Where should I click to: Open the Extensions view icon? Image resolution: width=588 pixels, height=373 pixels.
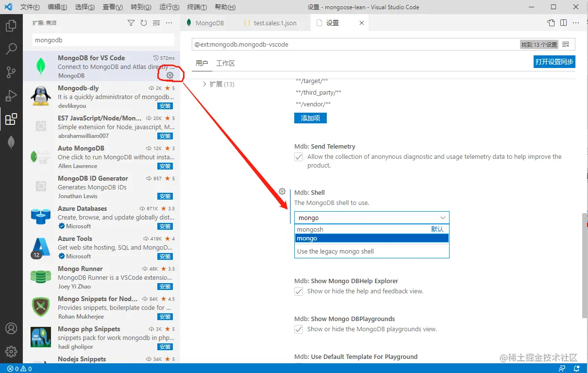[x=11, y=119]
